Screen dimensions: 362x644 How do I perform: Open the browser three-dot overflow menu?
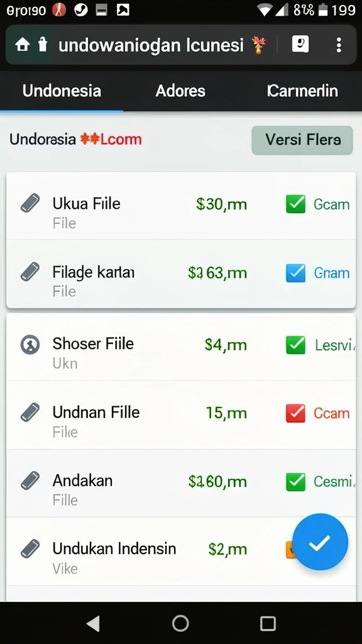coord(339,45)
